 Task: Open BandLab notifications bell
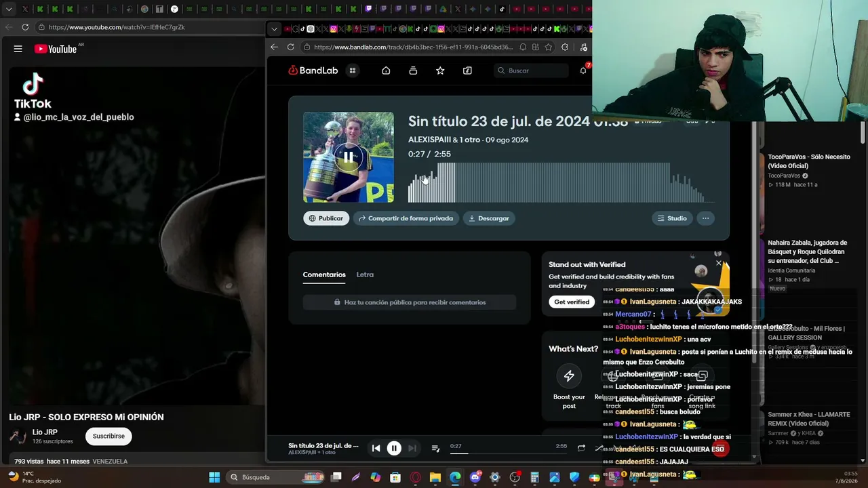click(x=583, y=70)
